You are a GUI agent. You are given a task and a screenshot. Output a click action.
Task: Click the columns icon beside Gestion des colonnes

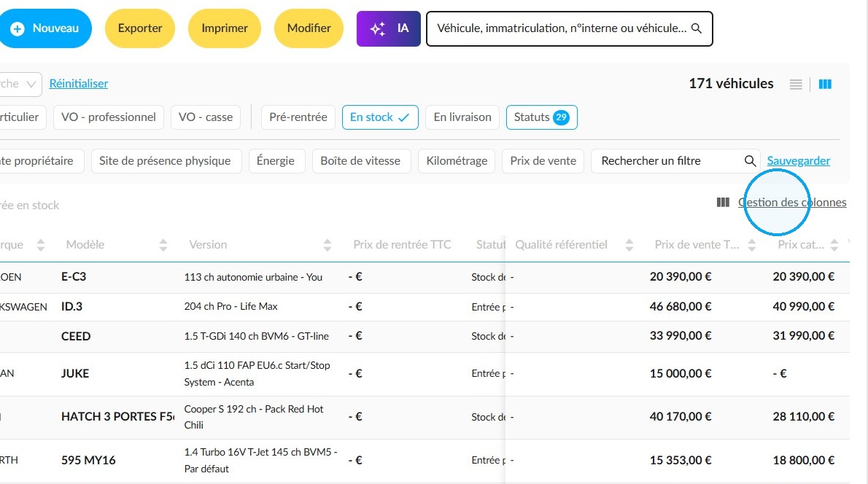[x=723, y=203]
